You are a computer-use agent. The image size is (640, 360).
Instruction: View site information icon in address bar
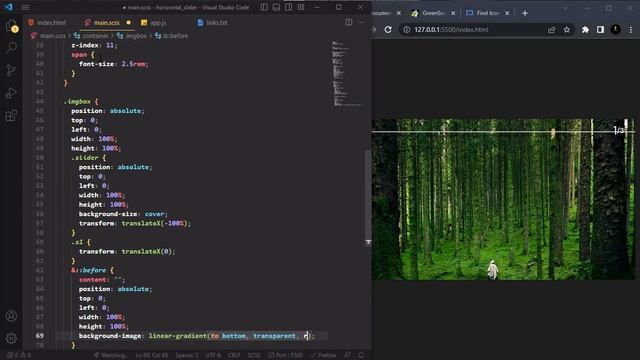[x=407, y=29]
